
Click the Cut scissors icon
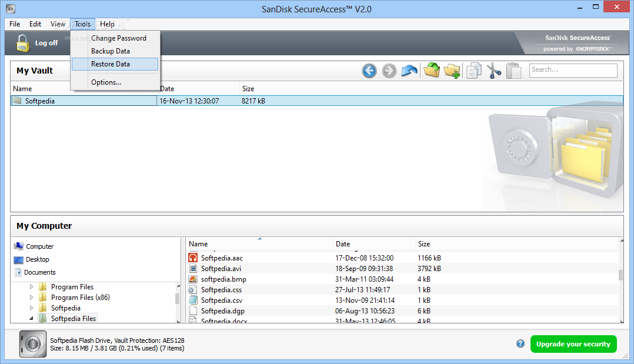(493, 71)
